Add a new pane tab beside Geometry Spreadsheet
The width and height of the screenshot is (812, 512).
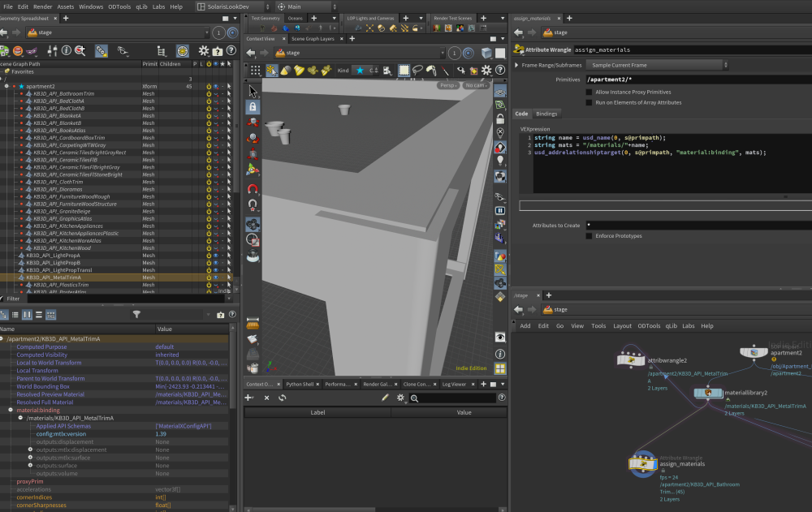(66, 18)
